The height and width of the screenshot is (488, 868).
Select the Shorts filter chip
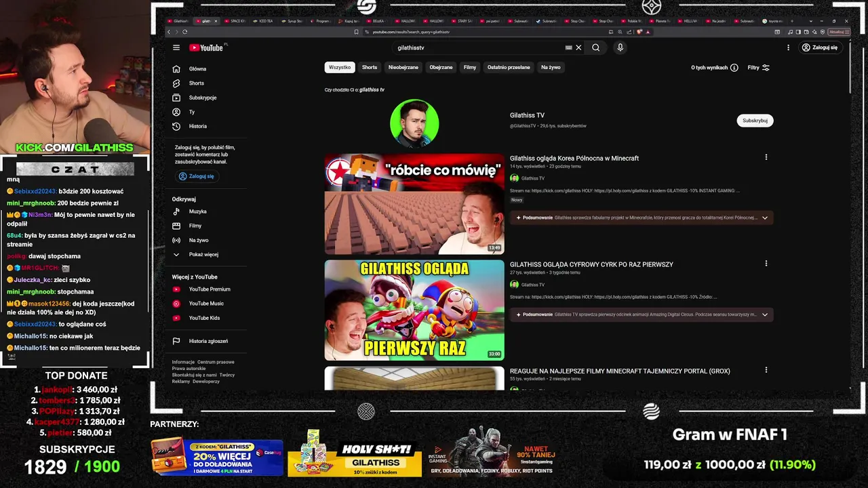[x=370, y=67]
